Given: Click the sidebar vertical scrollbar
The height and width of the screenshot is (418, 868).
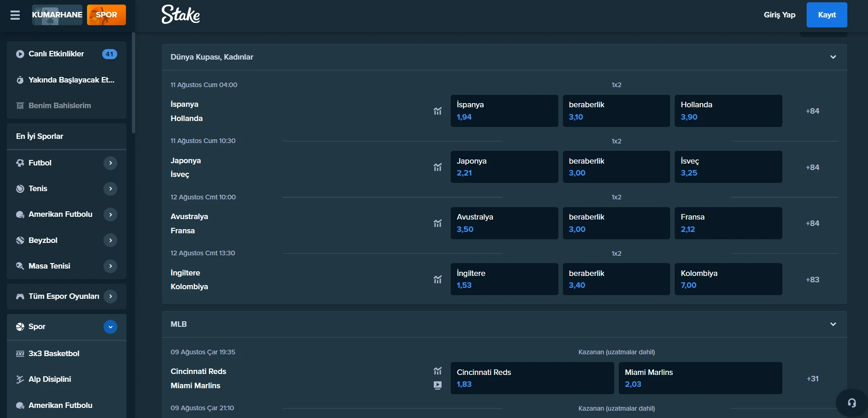Looking at the screenshot, I should pos(133,82).
